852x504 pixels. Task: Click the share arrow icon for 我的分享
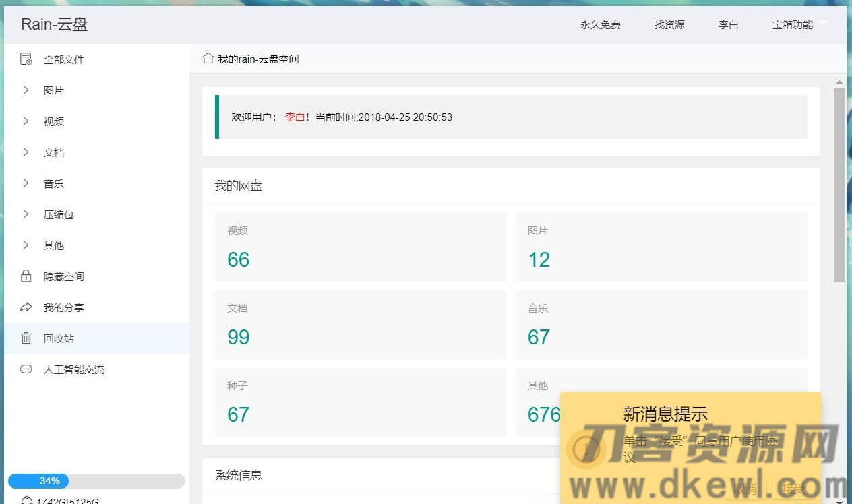click(26, 307)
